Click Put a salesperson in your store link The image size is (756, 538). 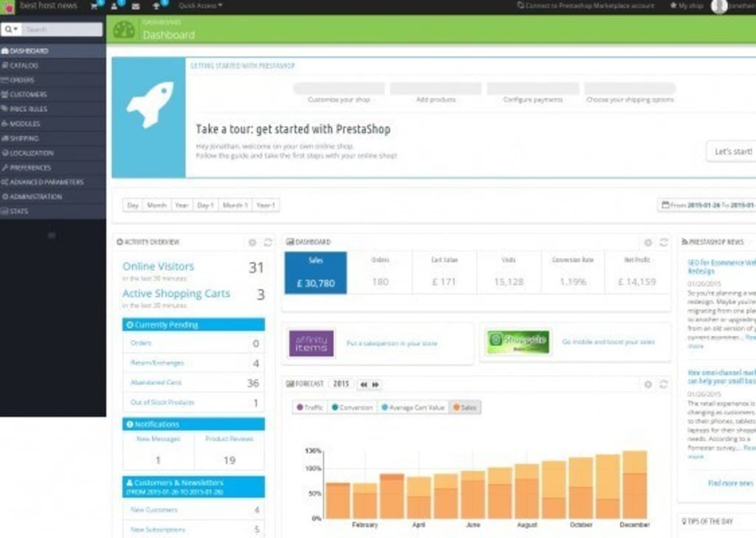[391, 343]
